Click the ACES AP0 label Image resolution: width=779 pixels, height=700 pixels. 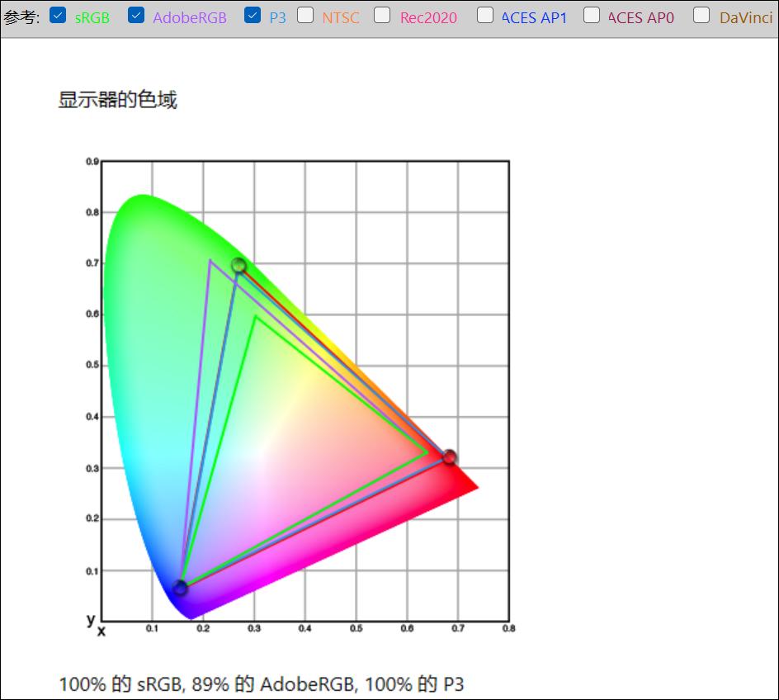(641, 18)
